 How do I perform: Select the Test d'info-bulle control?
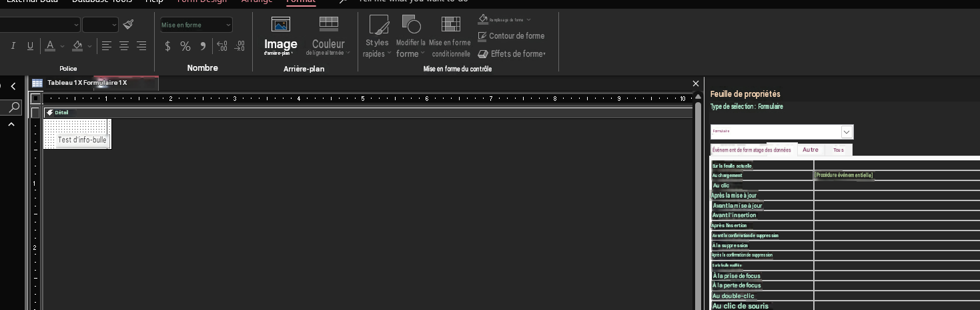(x=82, y=140)
